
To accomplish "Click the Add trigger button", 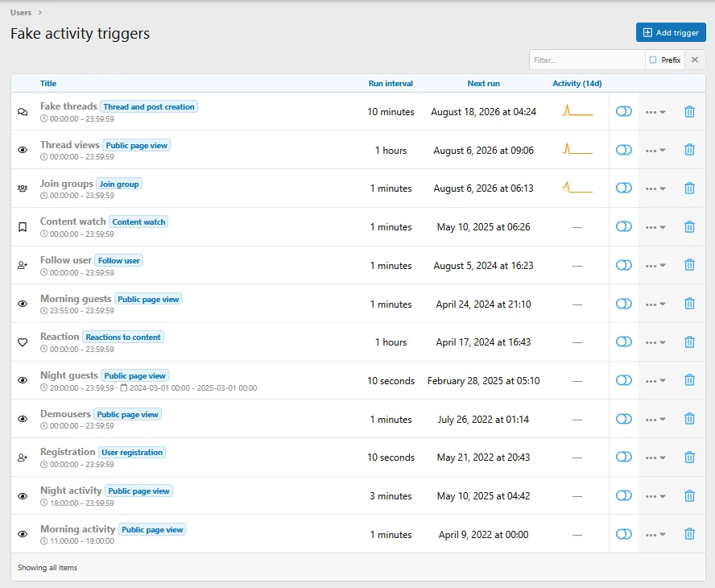I will 671,32.
